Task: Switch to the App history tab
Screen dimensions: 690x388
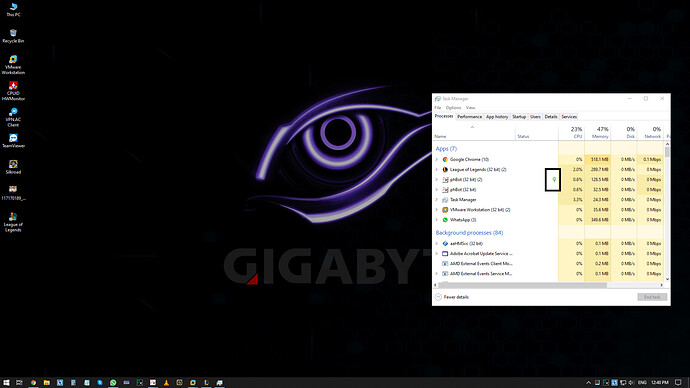Action: pyautogui.click(x=497, y=117)
